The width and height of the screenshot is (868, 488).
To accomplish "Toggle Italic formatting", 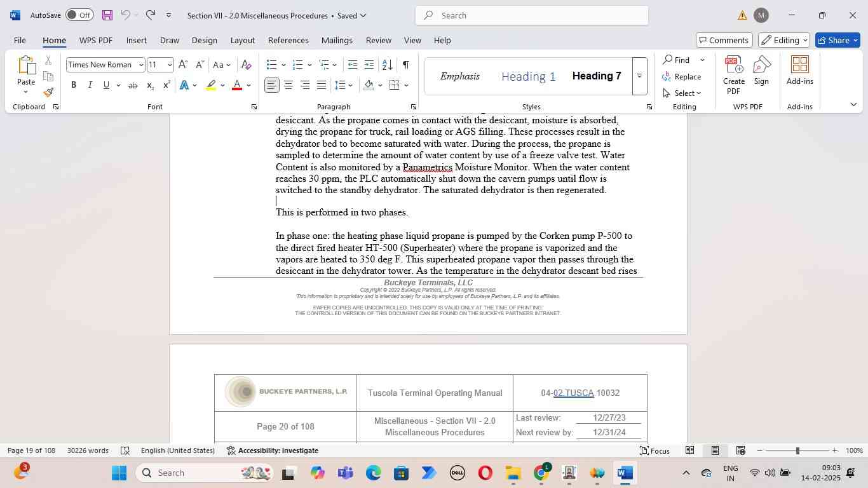I will click(90, 85).
